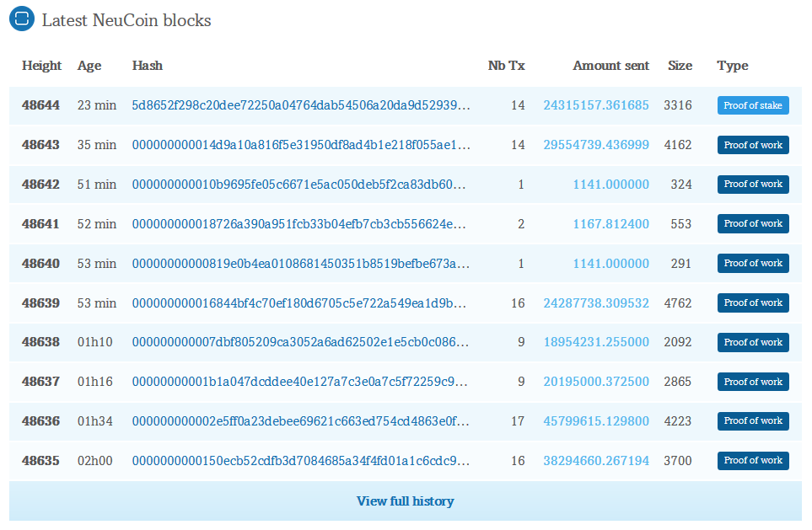The height and width of the screenshot is (530, 812).
Task: Click Proof of work badge for block 48643
Action: pos(753,145)
